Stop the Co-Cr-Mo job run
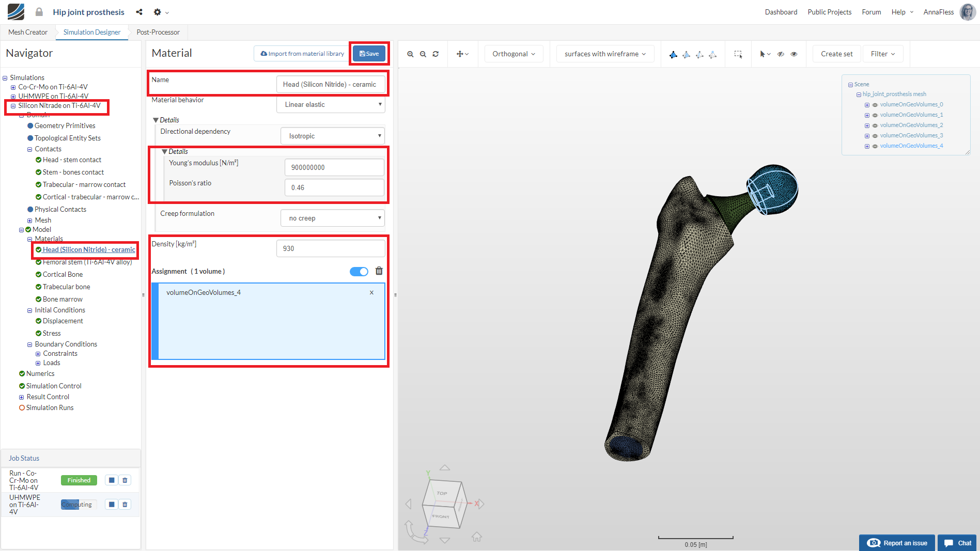Viewport: 980px width, 551px height. point(112,480)
